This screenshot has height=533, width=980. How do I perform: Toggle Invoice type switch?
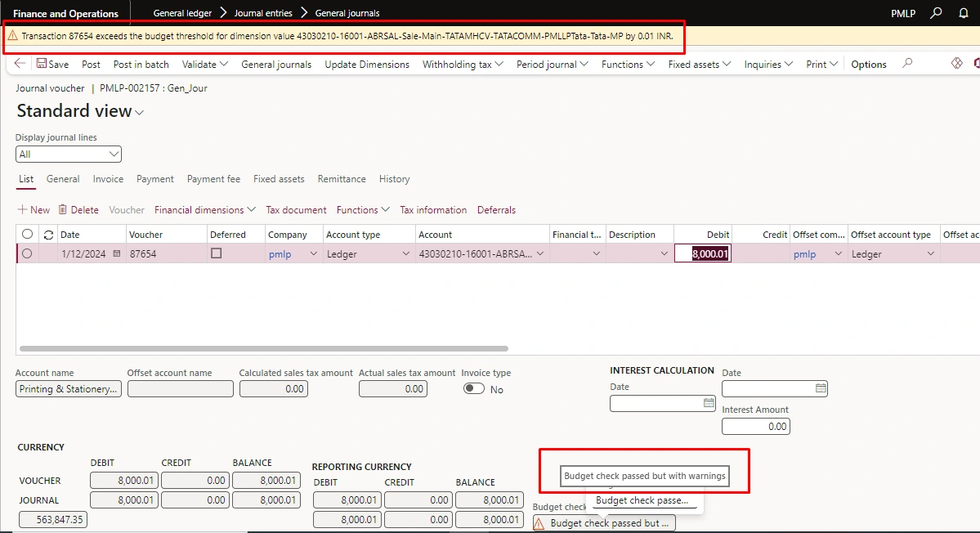(474, 388)
